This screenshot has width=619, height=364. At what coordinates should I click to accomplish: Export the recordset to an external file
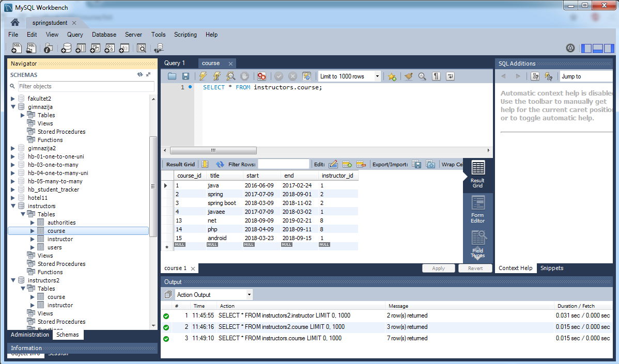pyautogui.click(x=416, y=164)
